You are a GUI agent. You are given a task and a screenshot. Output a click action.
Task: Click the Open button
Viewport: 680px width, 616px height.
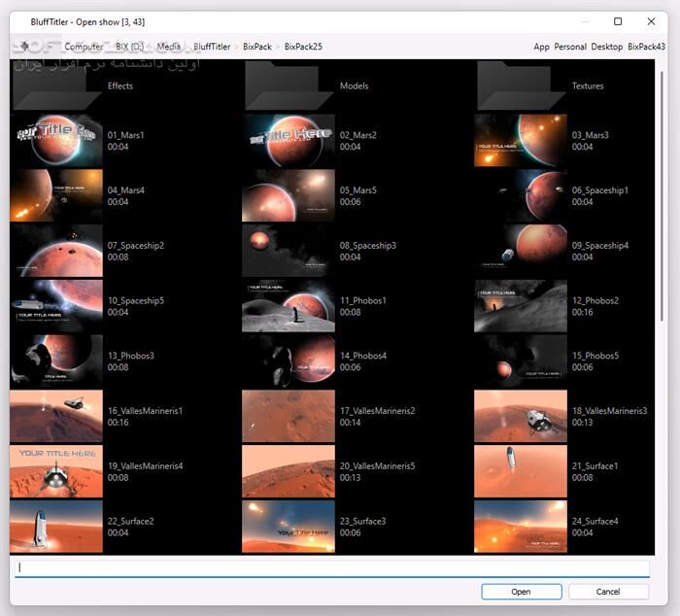(x=521, y=591)
